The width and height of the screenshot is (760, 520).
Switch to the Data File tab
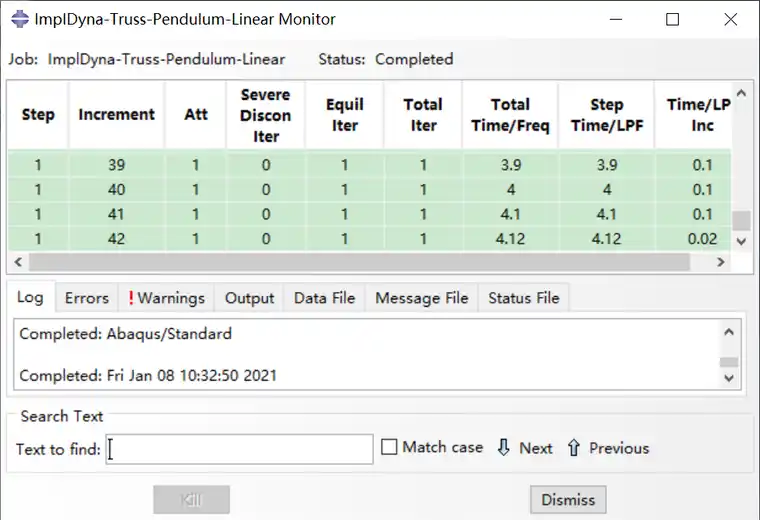(324, 298)
